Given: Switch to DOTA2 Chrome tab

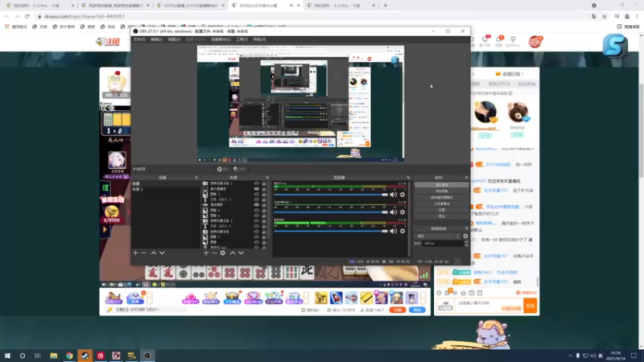Looking at the screenshot, I should coord(191,6).
